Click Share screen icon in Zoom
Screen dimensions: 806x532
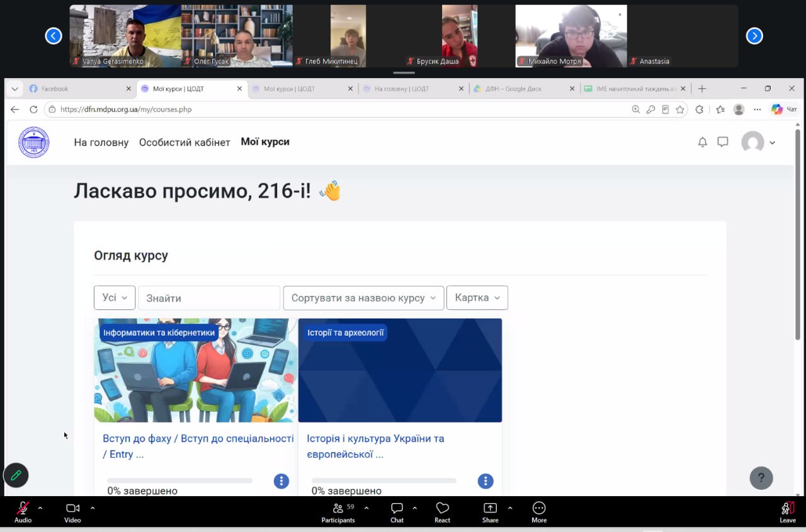(x=491, y=512)
